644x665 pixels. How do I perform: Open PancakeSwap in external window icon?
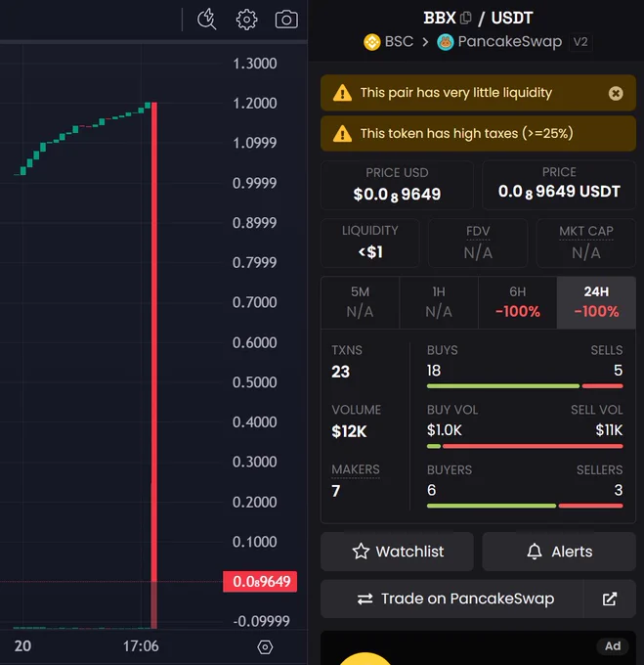(x=610, y=598)
